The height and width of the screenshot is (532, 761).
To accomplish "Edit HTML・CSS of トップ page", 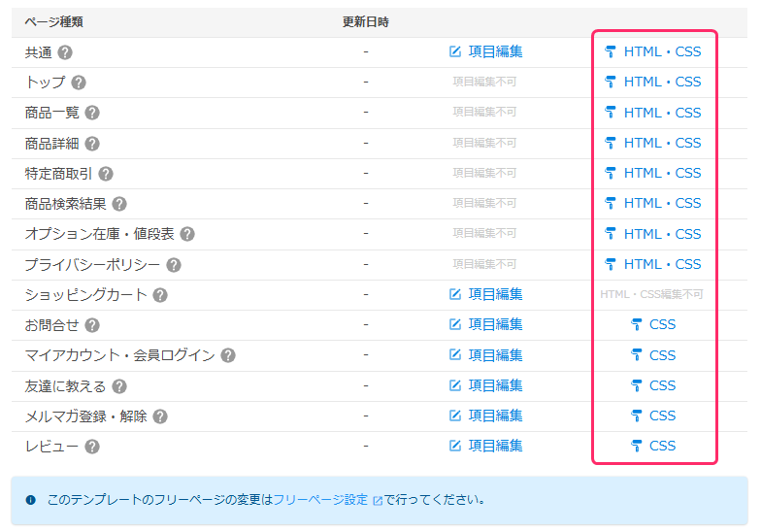I will point(652,82).
